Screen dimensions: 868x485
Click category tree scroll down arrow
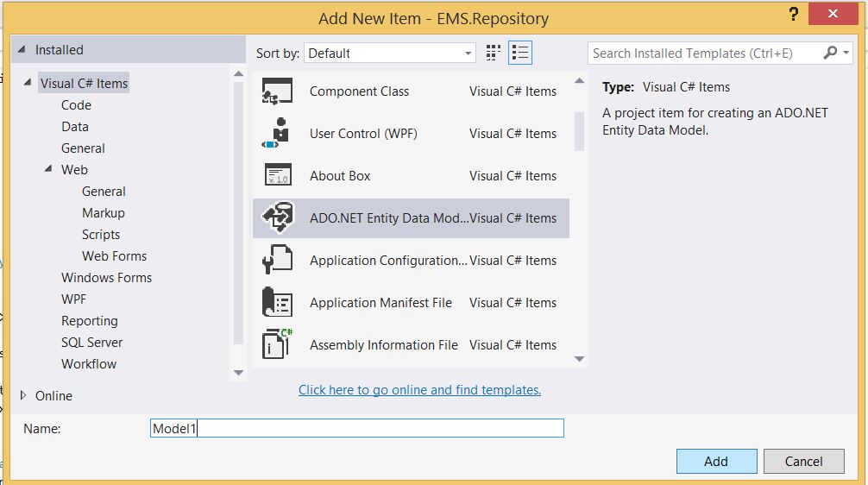tap(239, 373)
